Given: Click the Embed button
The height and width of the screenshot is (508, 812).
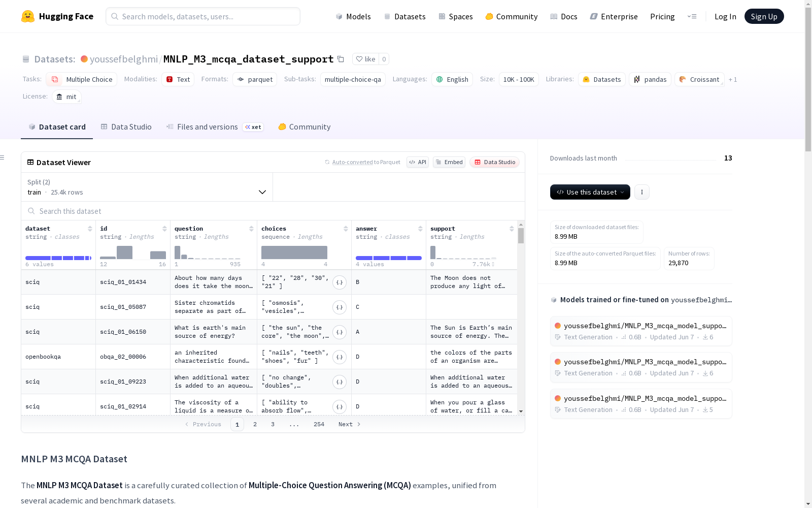Looking at the screenshot, I should pos(449,162).
